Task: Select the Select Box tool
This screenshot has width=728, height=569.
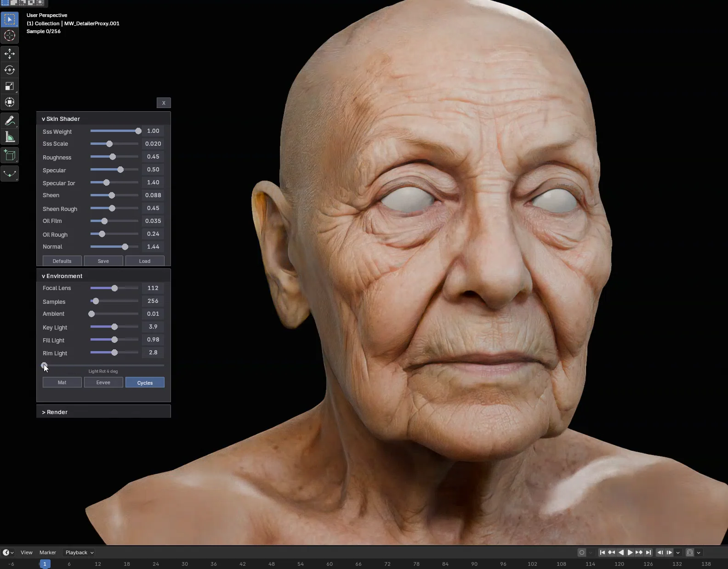Action: (10, 19)
